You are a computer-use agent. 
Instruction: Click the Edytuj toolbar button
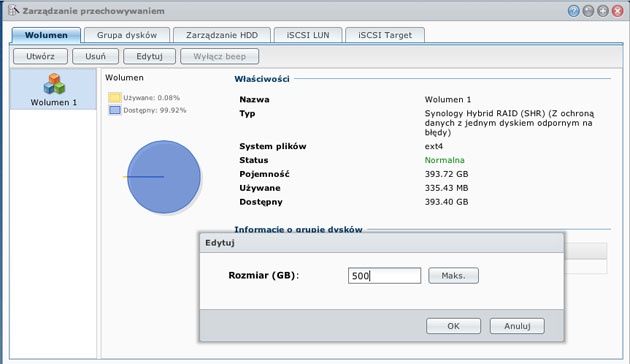point(149,56)
